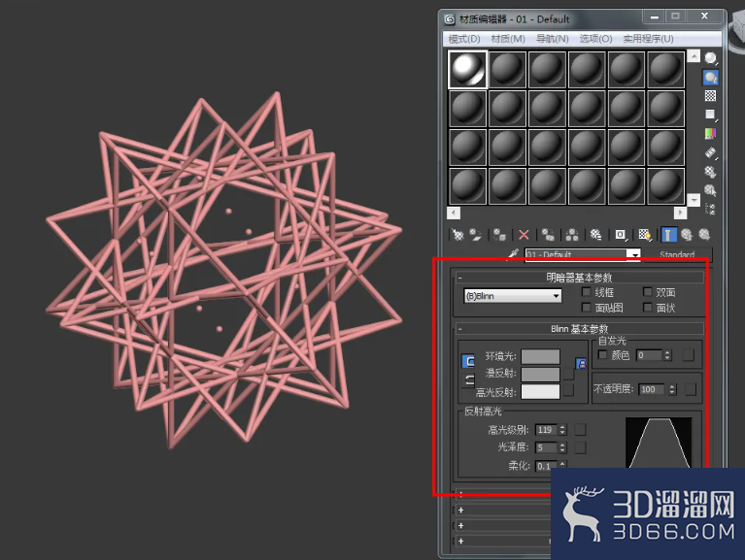Click the Make Unique icon
Viewport: 745px width, 560px height.
[572, 235]
